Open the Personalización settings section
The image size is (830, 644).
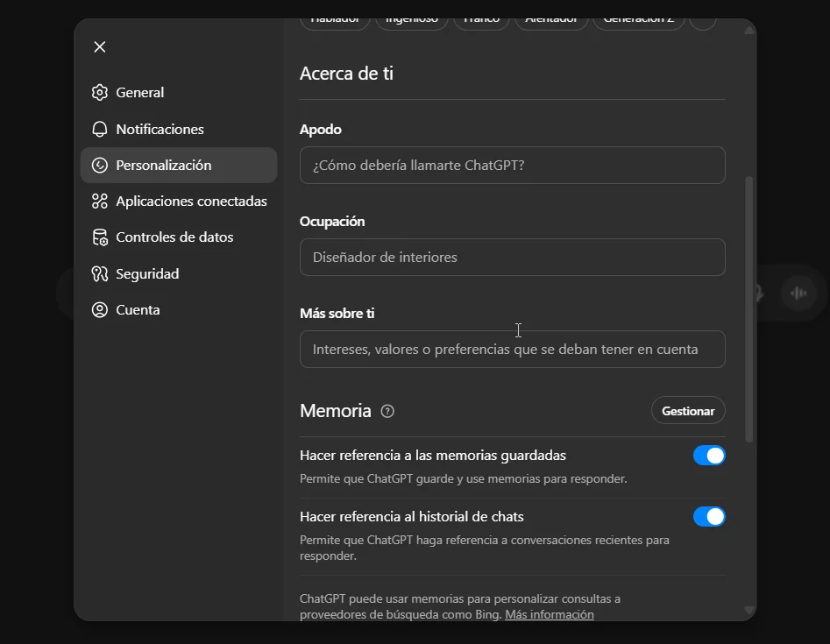(x=163, y=165)
